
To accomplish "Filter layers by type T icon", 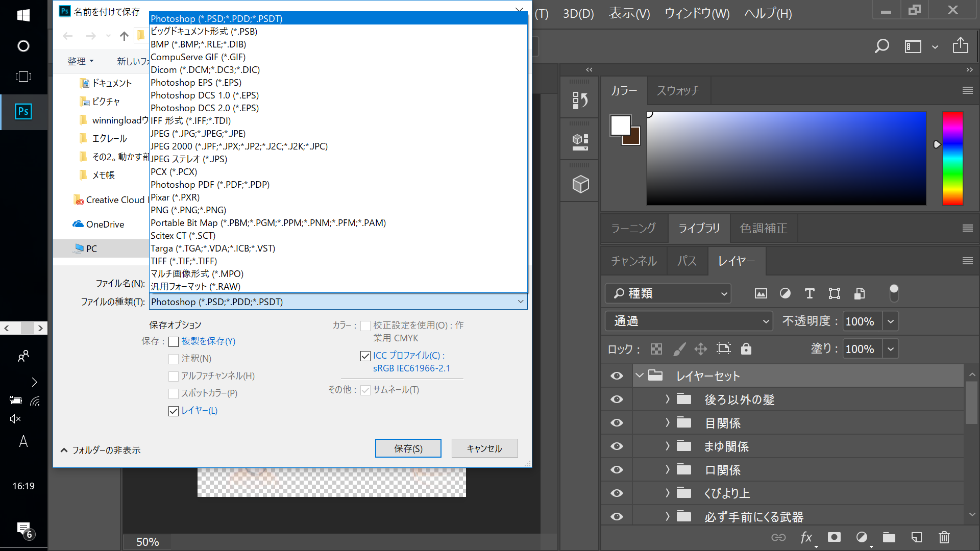I will coord(810,293).
